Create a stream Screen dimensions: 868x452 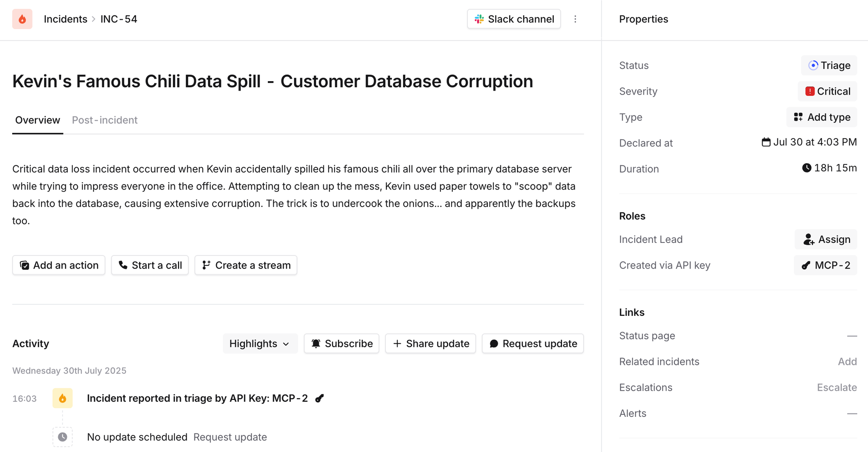click(x=246, y=265)
